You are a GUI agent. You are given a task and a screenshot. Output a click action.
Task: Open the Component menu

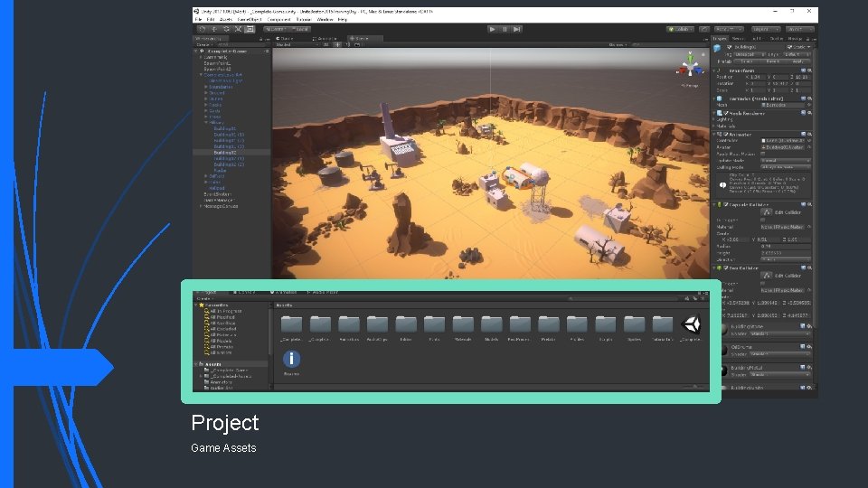coord(279,19)
